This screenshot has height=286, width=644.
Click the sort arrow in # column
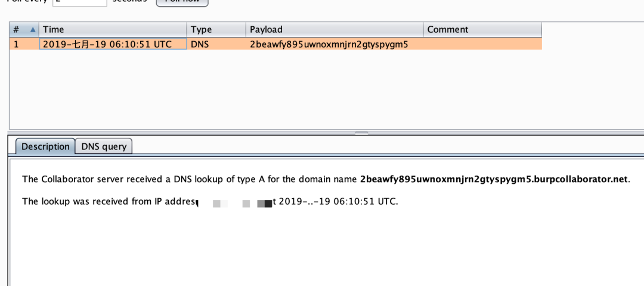coord(32,29)
